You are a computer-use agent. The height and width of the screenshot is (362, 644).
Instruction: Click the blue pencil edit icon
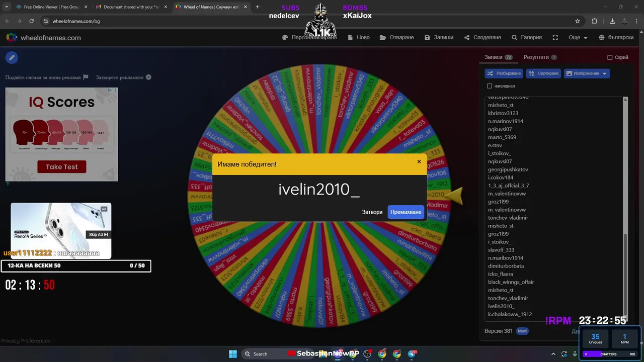pyautogui.click(x=12, y=58)
